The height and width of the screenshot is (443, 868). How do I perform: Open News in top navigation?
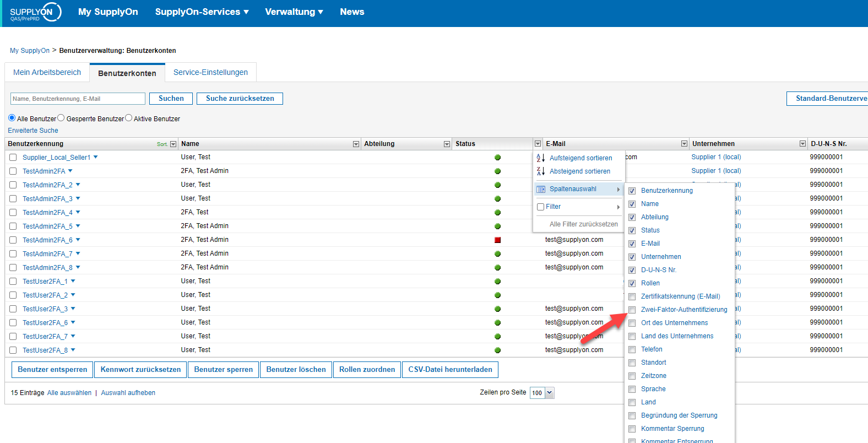coord(352,12)
